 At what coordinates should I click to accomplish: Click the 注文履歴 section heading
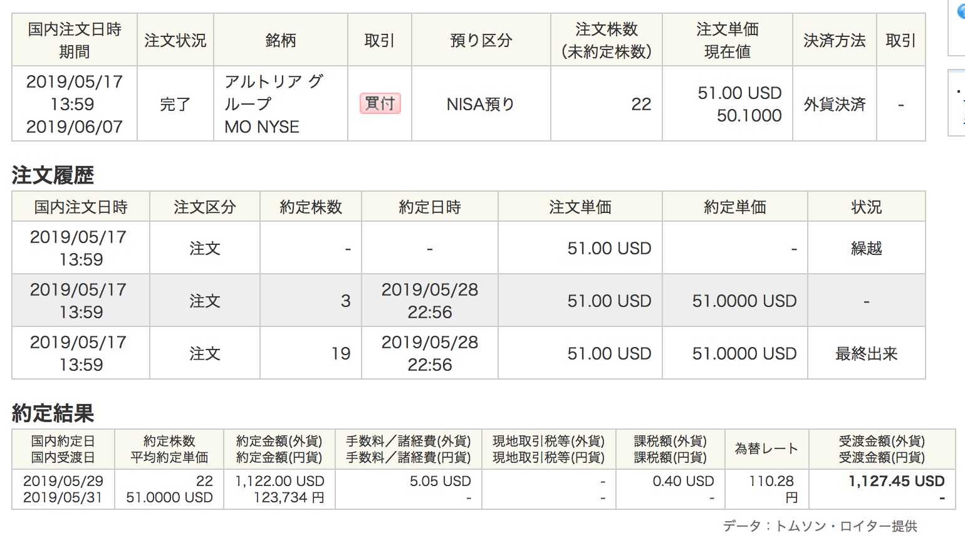tap(53, 175)
